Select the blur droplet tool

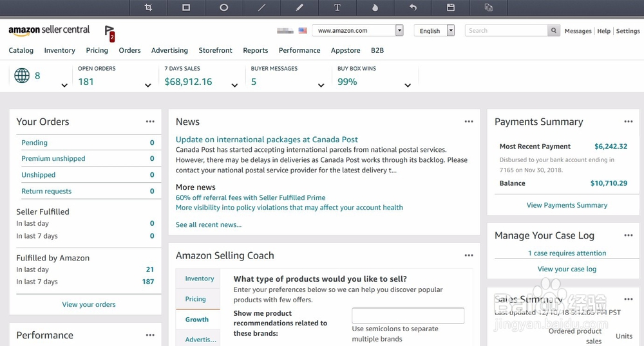(x=375, y=8)
